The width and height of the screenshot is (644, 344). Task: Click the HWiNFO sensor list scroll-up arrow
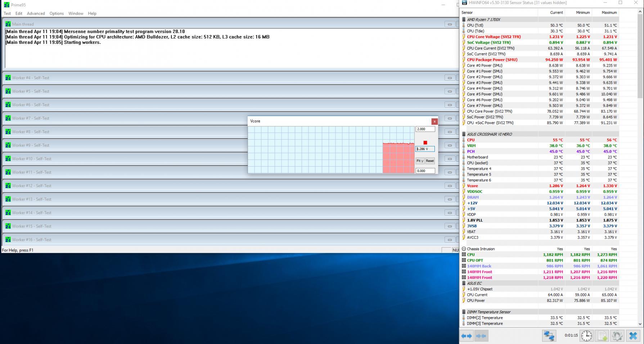click(640, 12)
